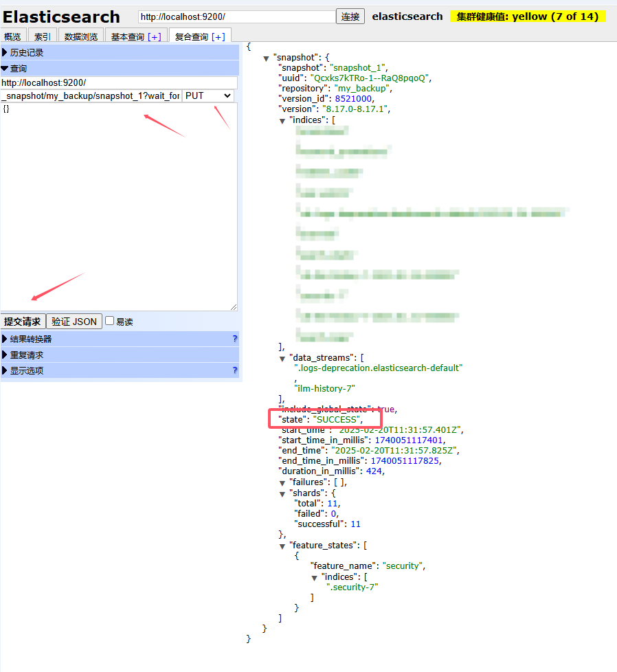Image resolution: width=617 pixels, height=672 pixels.
Task: Open help for 显示选项
Action: pos(235,370)
